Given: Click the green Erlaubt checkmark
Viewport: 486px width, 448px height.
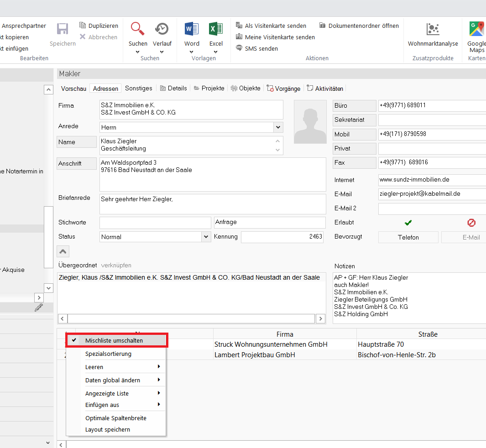Looking at the screenshot, I should 408,223.
